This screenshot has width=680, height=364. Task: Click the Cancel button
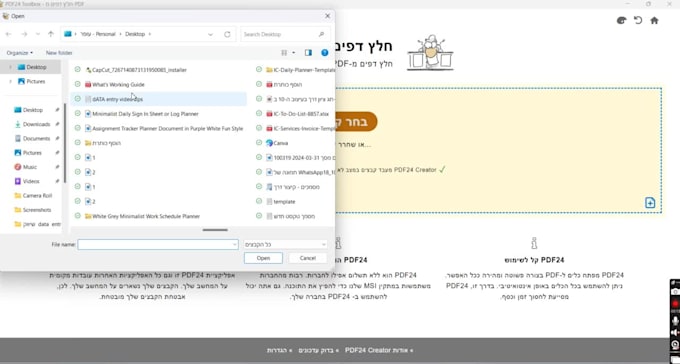[x=308, y=258]
